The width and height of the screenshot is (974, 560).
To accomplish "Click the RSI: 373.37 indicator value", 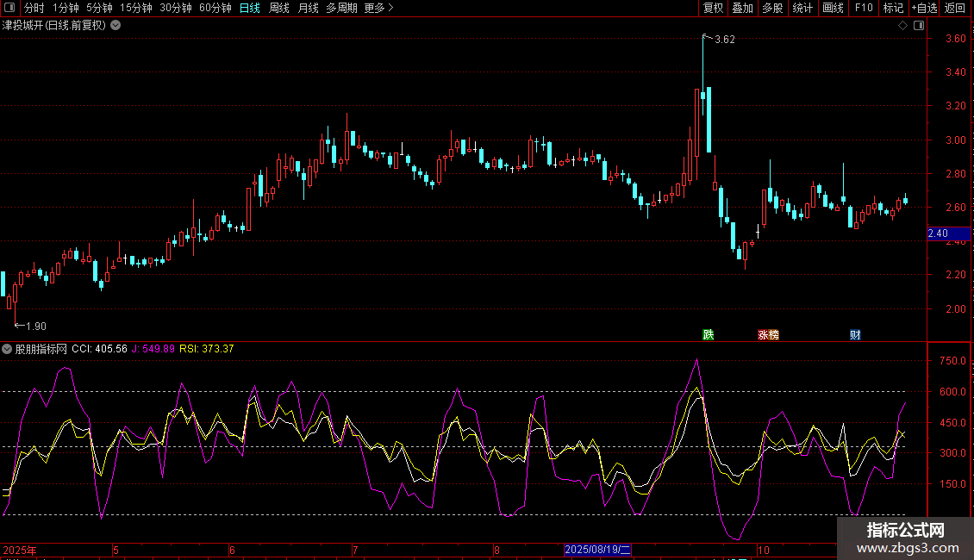I will (x=207, y=349).
